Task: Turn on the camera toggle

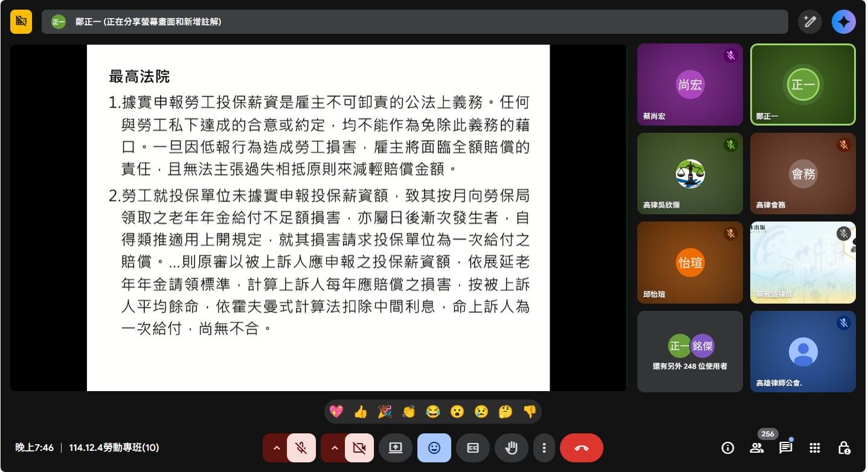Action: point(359,448)
